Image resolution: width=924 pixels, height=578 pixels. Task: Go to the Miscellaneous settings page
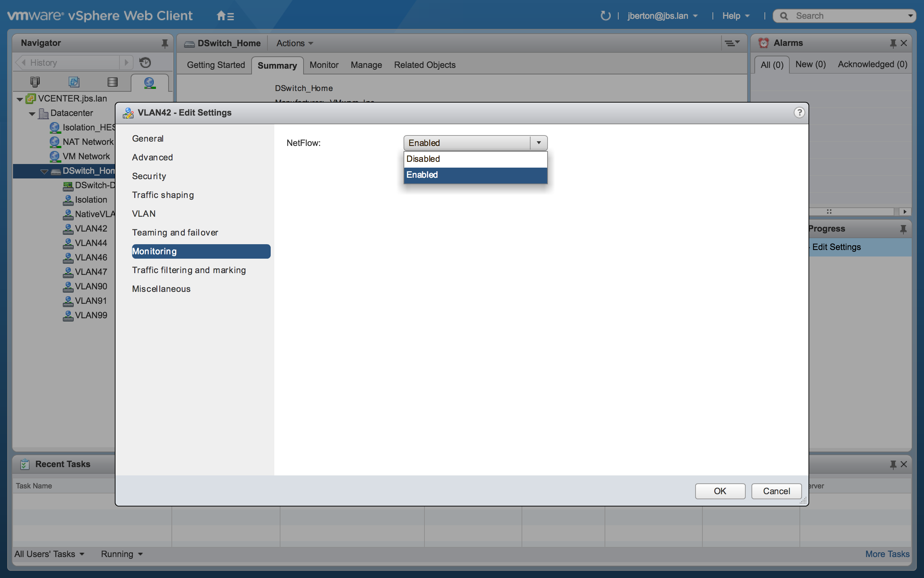161,289
